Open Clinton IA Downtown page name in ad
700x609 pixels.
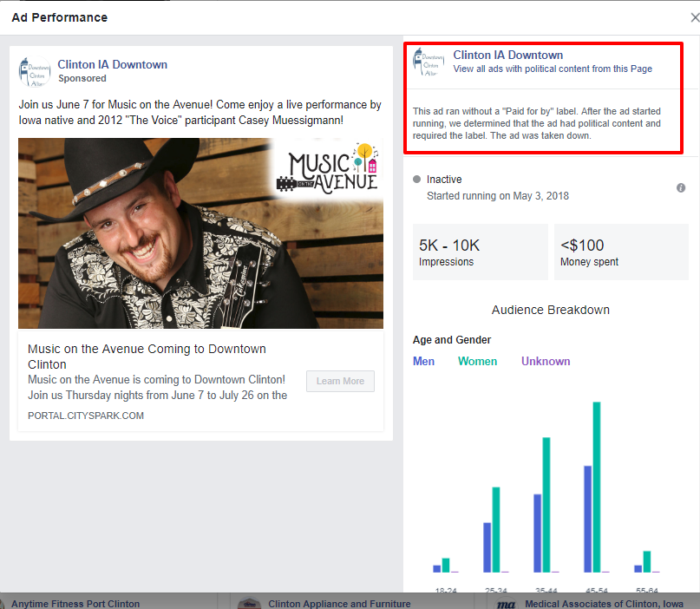click(x=113, y=65)
